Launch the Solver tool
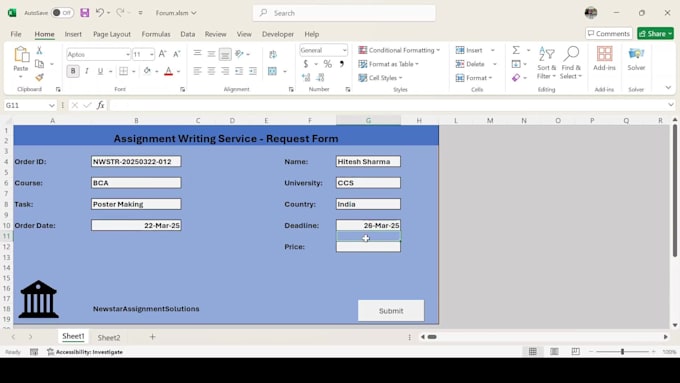The image size is (680, 383). [x=636, y=59]
